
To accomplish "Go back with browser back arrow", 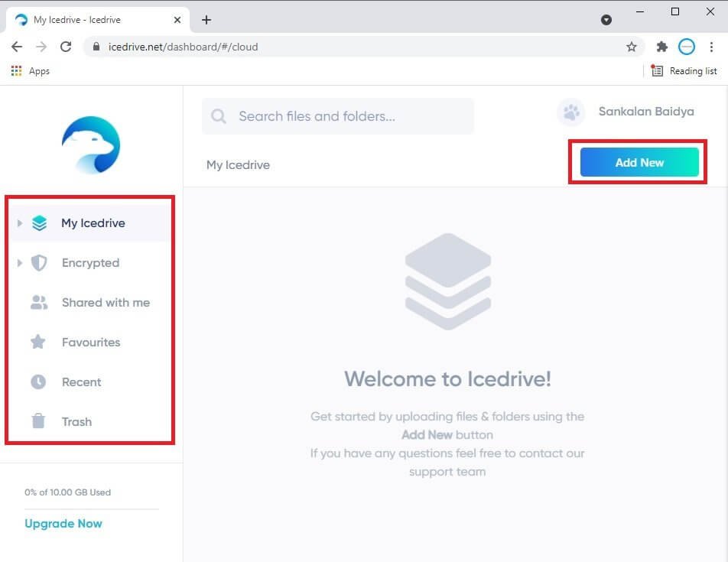I will (x=17, y=47).
